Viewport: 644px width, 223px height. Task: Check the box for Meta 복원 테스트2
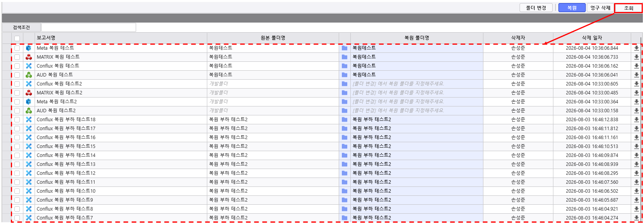pyautogui.click(x=17, y=102)
